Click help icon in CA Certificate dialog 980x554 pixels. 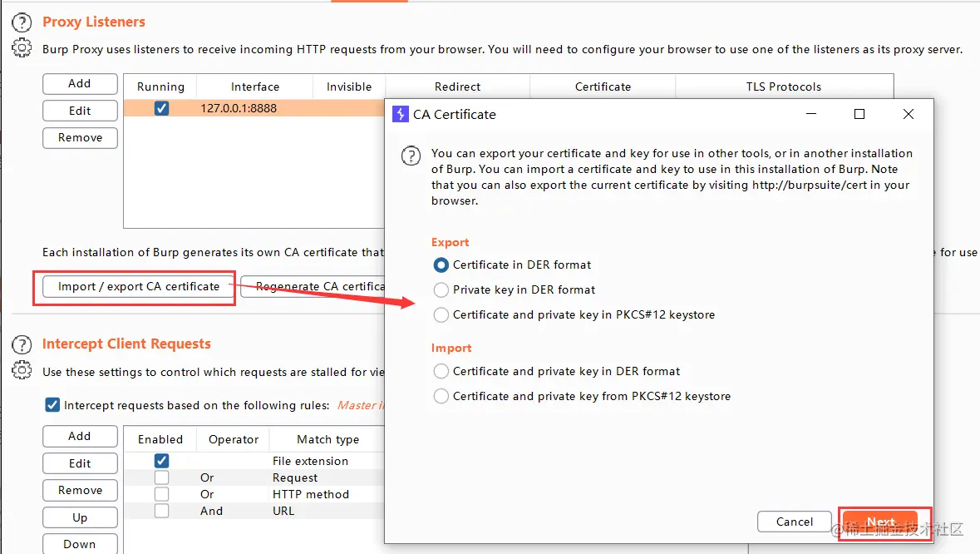click(x=411, y=156)
